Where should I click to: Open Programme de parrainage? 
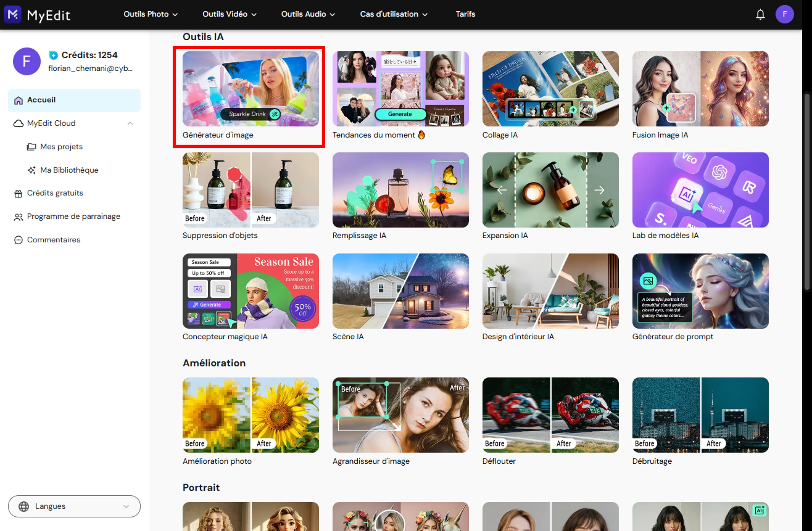[x=74, y=217]
